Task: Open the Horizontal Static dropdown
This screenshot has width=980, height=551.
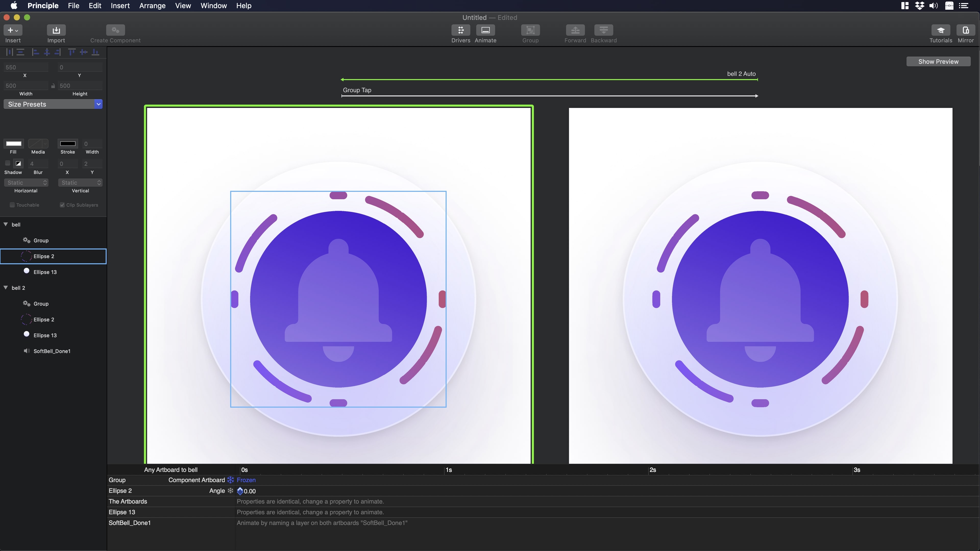Action: (26, 183)
